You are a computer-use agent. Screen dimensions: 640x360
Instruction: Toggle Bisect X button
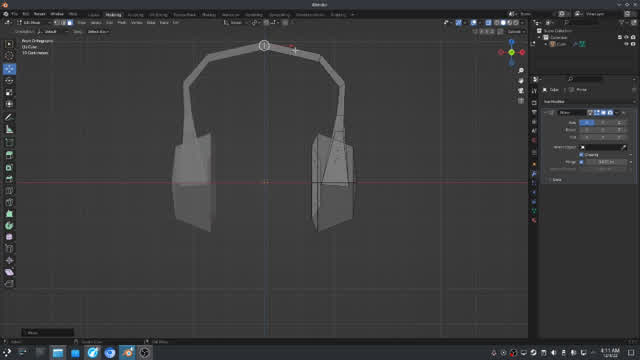pos(587,130)
